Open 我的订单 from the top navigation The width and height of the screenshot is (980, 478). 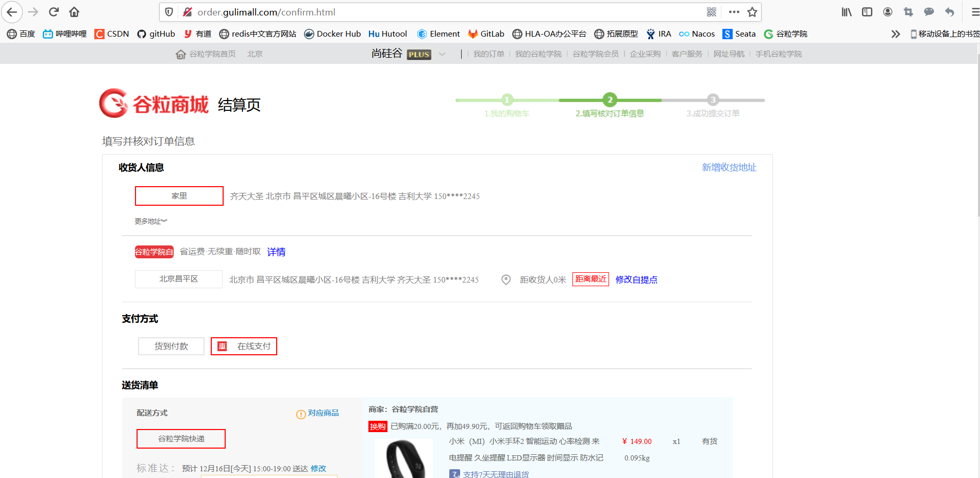[488, 54]
